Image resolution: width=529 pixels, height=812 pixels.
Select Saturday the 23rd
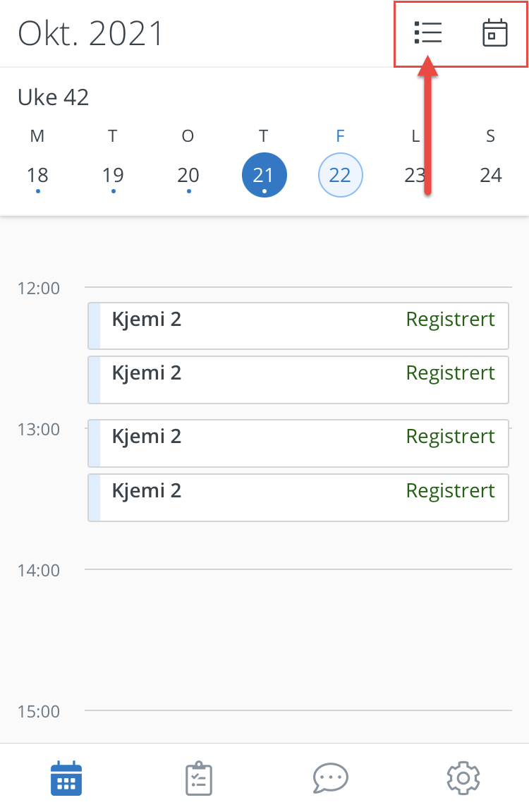click(415, 175)
